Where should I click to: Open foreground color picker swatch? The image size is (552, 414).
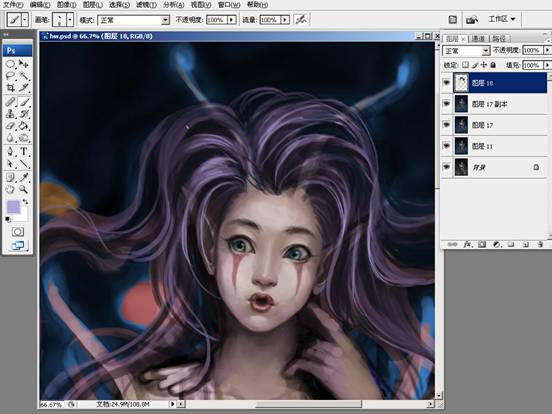[x=12, y=206]
